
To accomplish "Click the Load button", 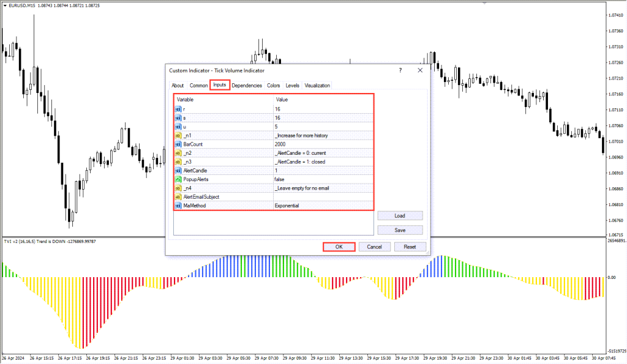I will 400,216.
